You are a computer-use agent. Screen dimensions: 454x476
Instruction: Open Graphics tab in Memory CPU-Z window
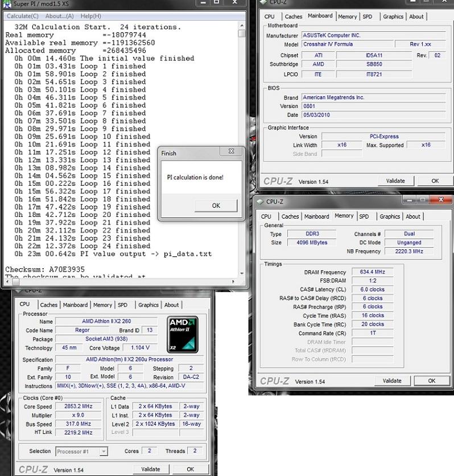[x=390, y=216]
